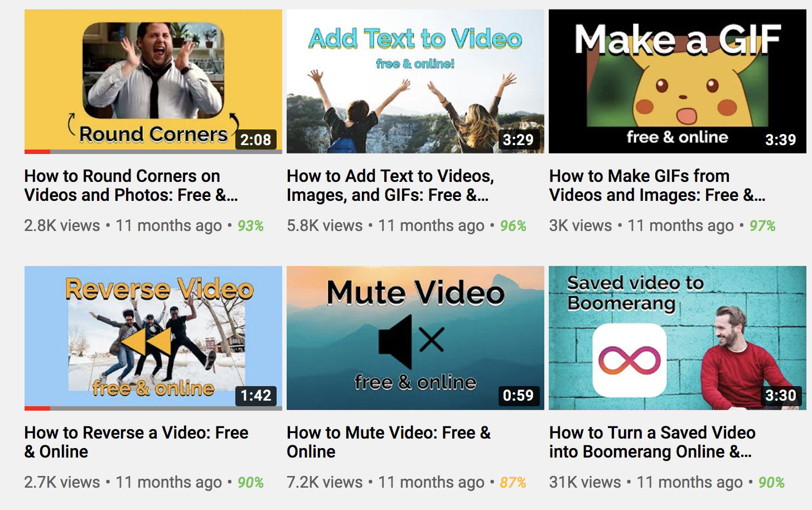The height and width of the screenshot is (510, 812).
Task: Click the watch progress bar under Round Corners
Action: [153, 151]
